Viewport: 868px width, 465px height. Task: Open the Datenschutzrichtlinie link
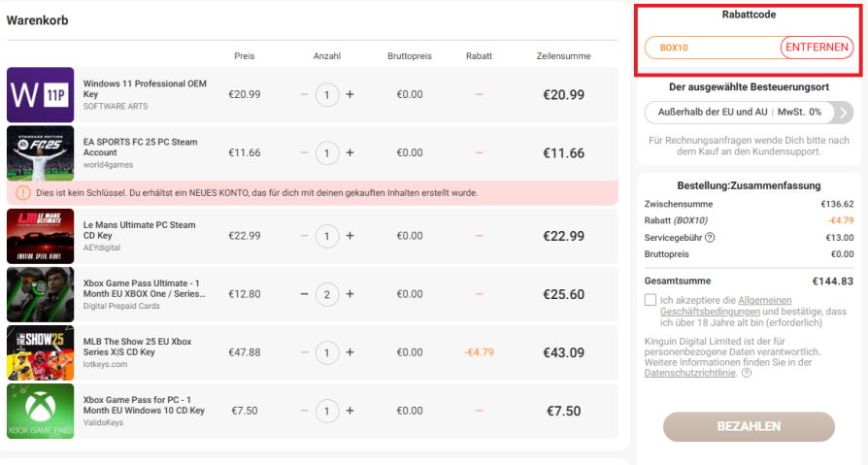tap(689, 373)
